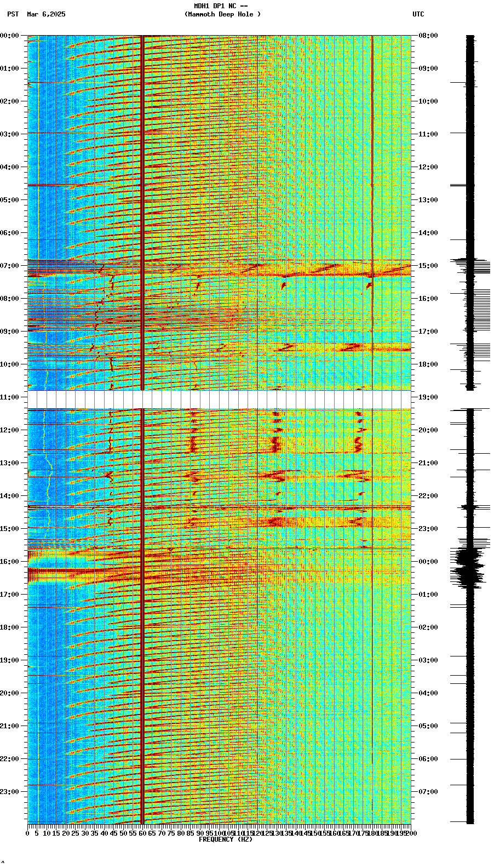The width and height of the screenshot is (494, 868).
Task: Click the 22:00 label on PST axis
Action: 9,759
